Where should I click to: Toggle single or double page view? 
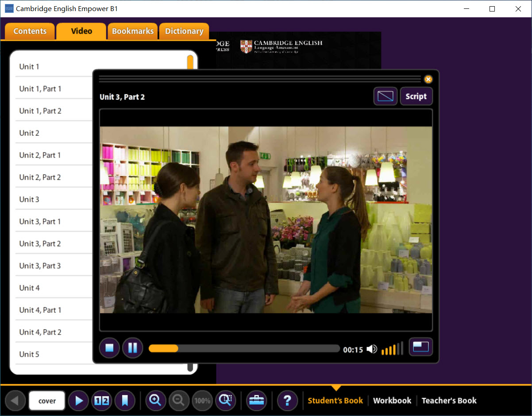(x=102, y=401)
